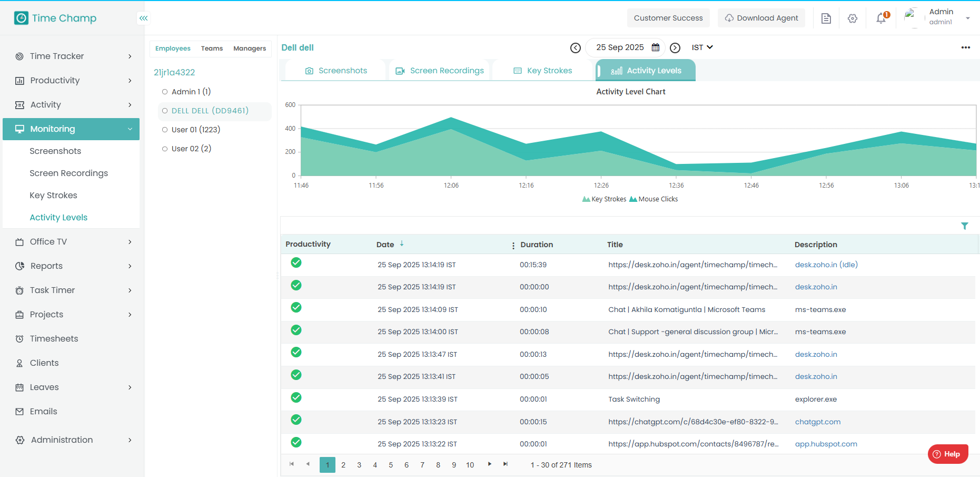Open the chatgpt.com description link

coord(817,422)
